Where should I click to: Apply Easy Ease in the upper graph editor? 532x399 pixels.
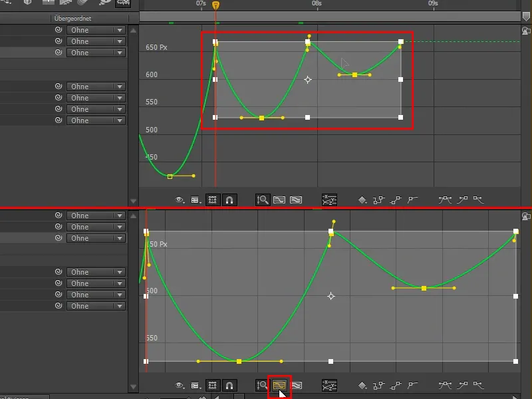pos(445,200)
